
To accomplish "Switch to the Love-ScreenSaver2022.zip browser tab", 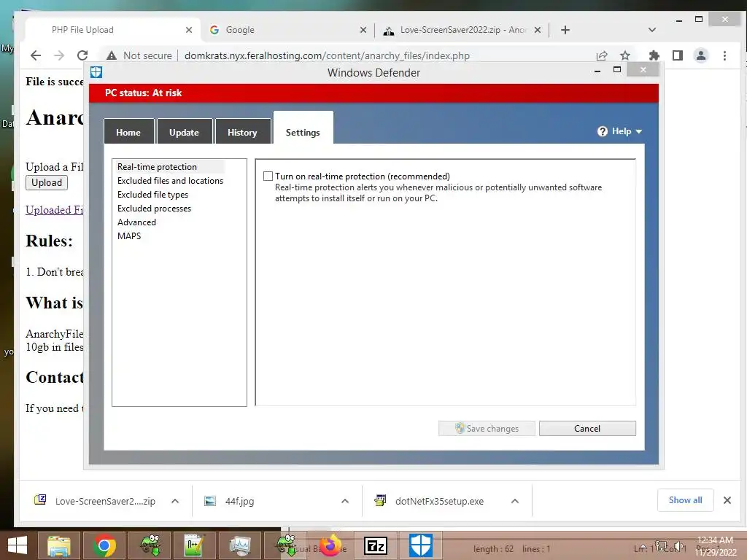I will pos(462,29).
